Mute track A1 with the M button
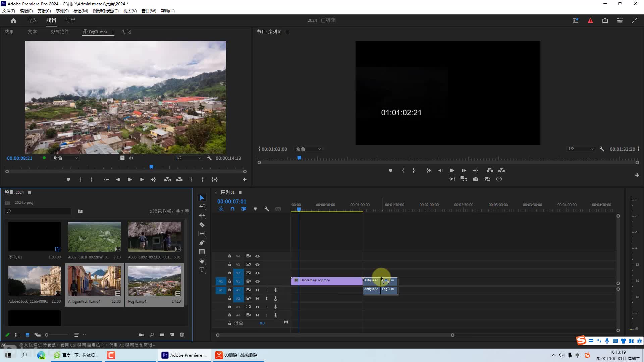 [257, 290]
